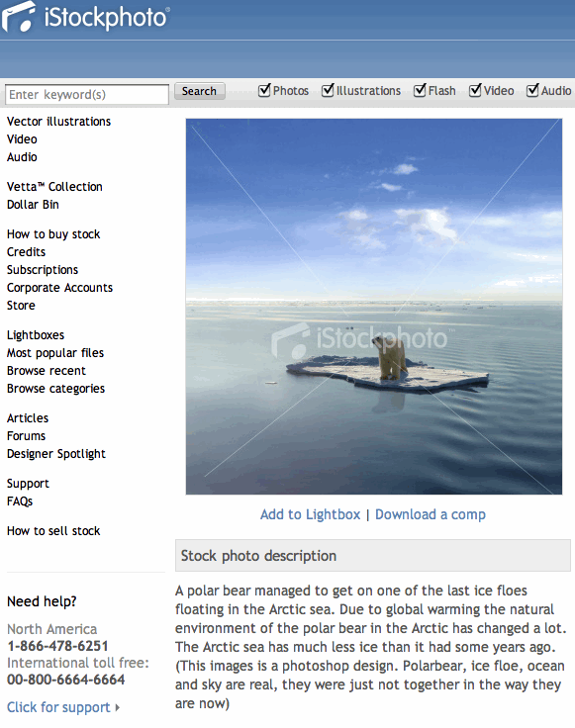The width and height of the screenshot is (575, 728).
Task: Click the Need help? heading
Action: point(42,601)
